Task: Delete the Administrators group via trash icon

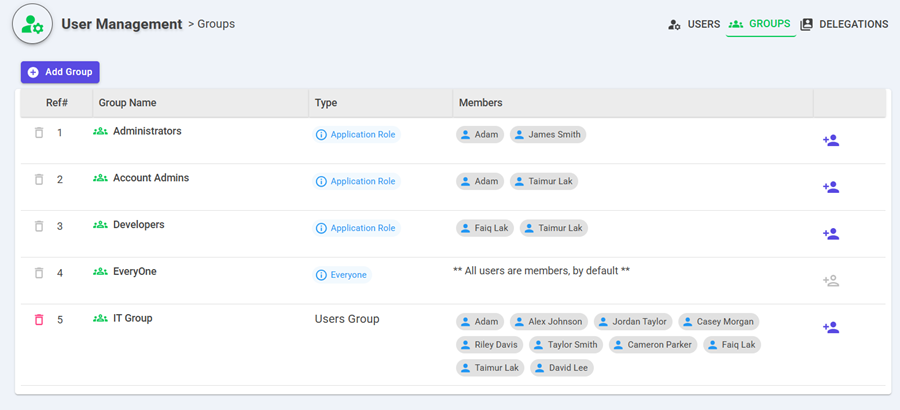Action: 39,133
